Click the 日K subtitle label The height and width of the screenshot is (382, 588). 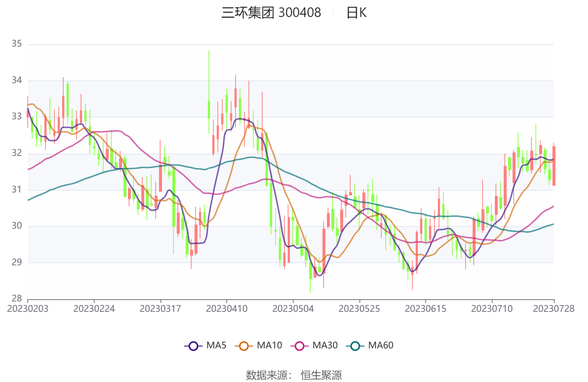pyautogui.click(x=356, y=13)
